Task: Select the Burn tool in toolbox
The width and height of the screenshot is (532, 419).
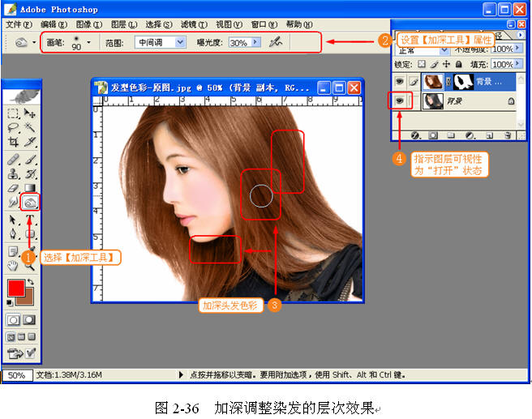Action: (30, 203)
